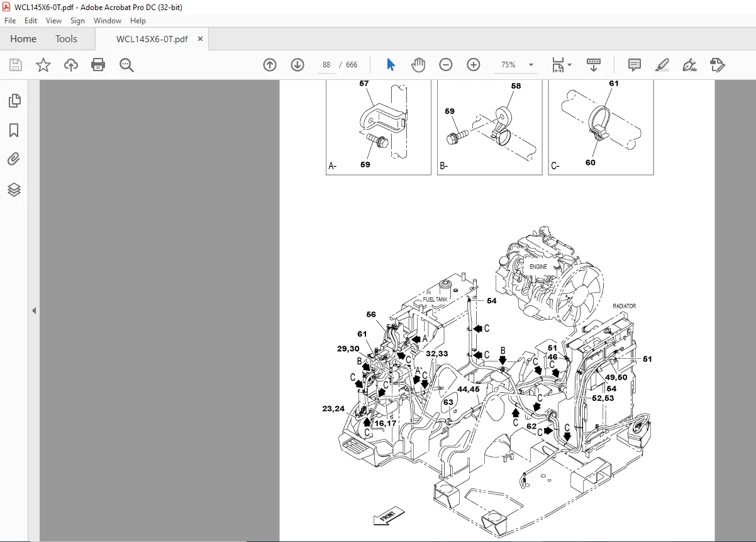Viewport: 756px width, 542px height.
Task: Activate the hand pan tool
Action: tap(418, 65)
